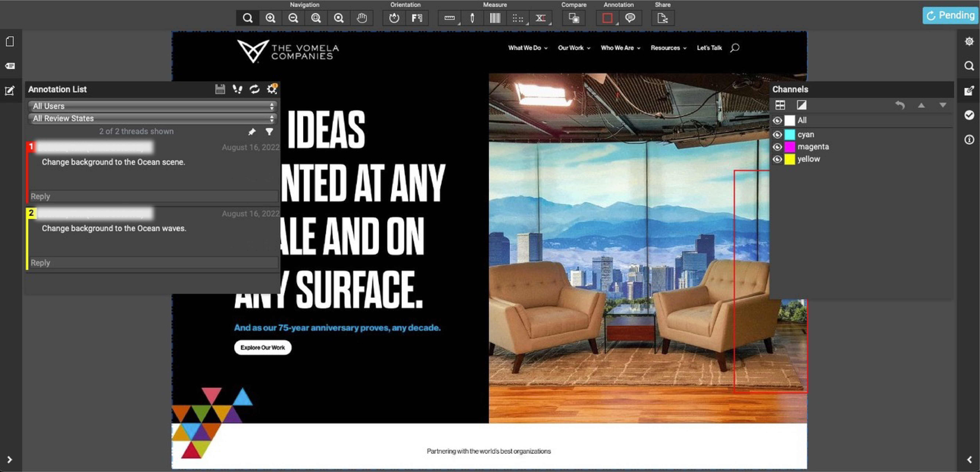This screenshot has height=472, width=980.
Task: Click the filter funnel icon
Action: coord(269,132)
